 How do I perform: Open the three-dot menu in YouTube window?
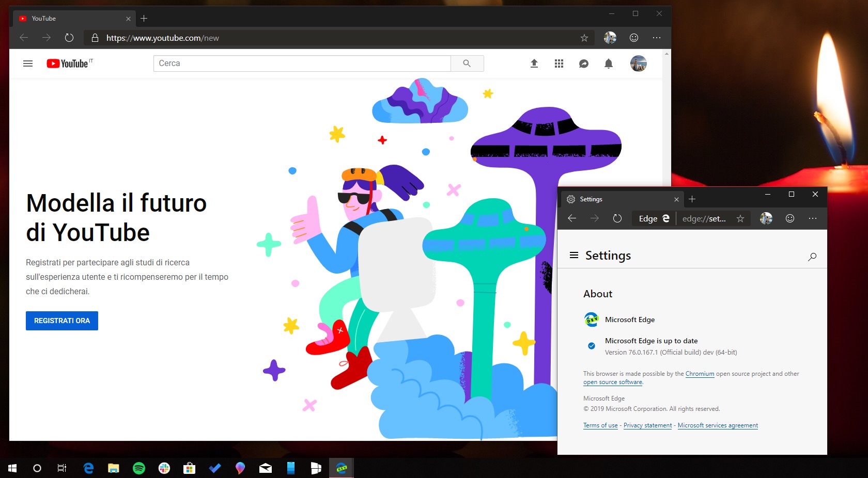(x=657, y=38)
